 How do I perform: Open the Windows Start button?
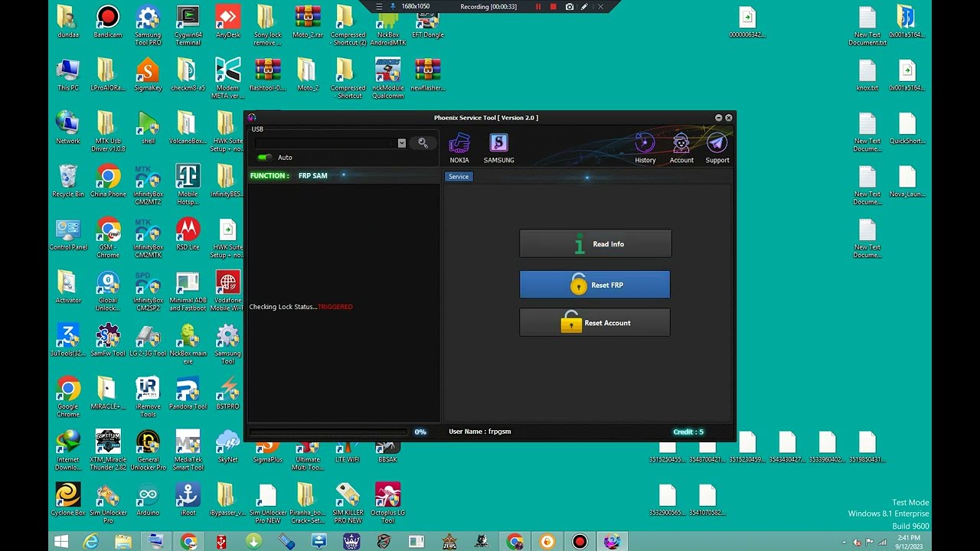(x=61, y=542)
